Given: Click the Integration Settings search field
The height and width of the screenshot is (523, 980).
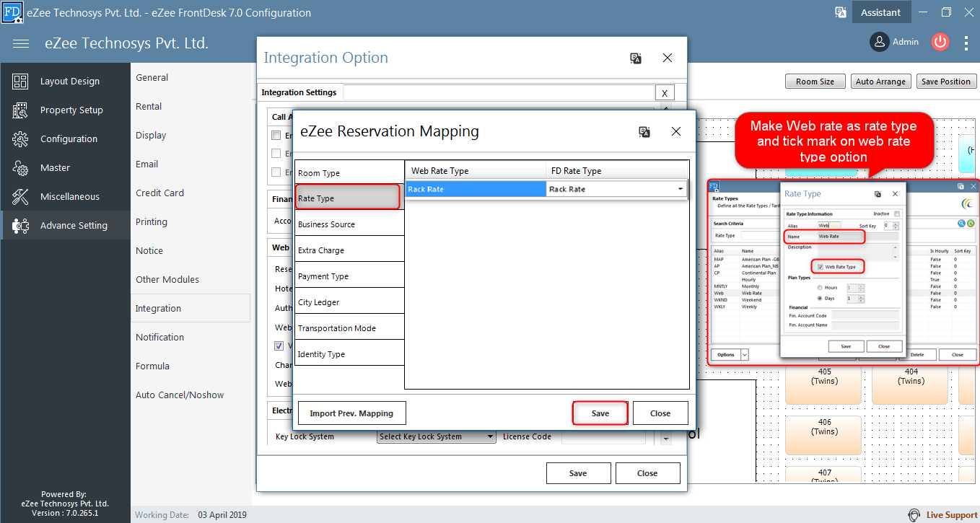Looking at the screenshot, I should pyautogui.click(x=498, y=92).
